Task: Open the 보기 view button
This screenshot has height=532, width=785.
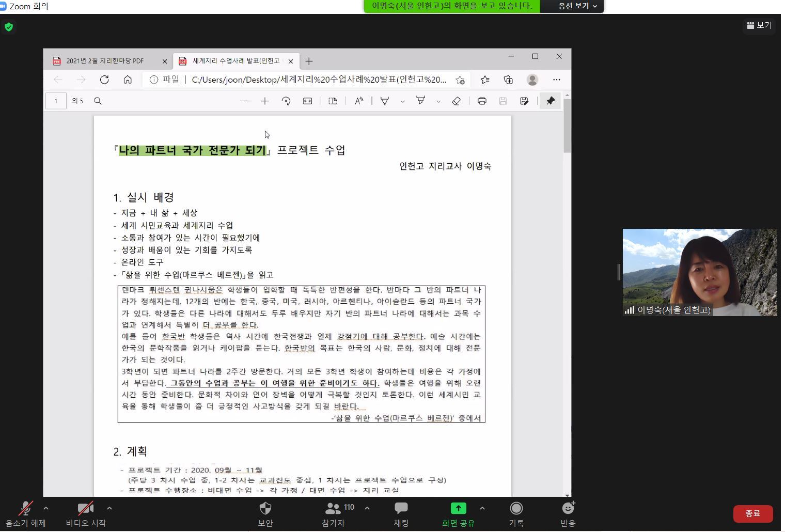Action: tap(759, 25)
